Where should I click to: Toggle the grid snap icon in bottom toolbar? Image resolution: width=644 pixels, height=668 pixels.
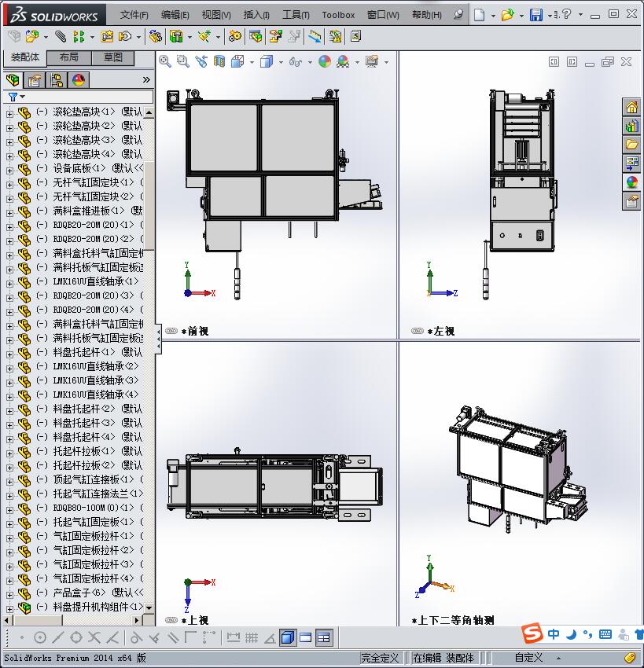pyautogui.click(x=251, y=637)
